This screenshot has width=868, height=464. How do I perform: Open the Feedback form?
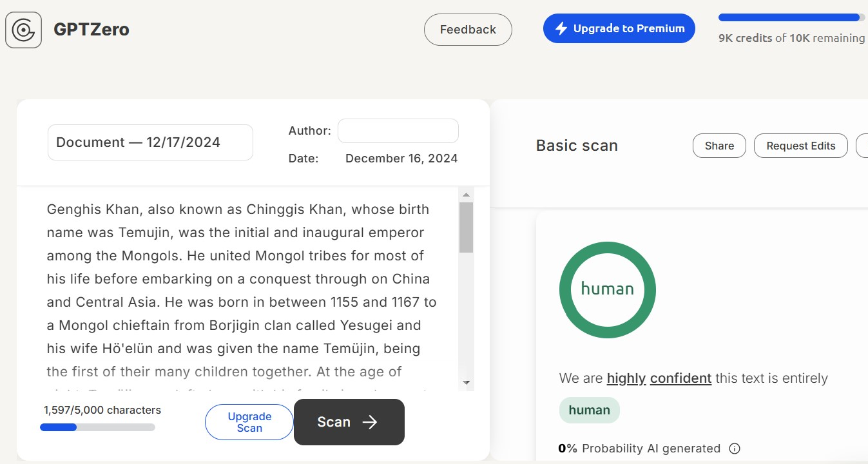coord(468,30)
